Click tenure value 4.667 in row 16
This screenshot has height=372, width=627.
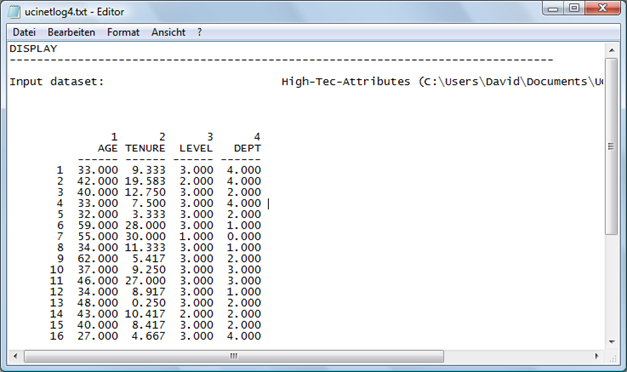coord(149,336)
